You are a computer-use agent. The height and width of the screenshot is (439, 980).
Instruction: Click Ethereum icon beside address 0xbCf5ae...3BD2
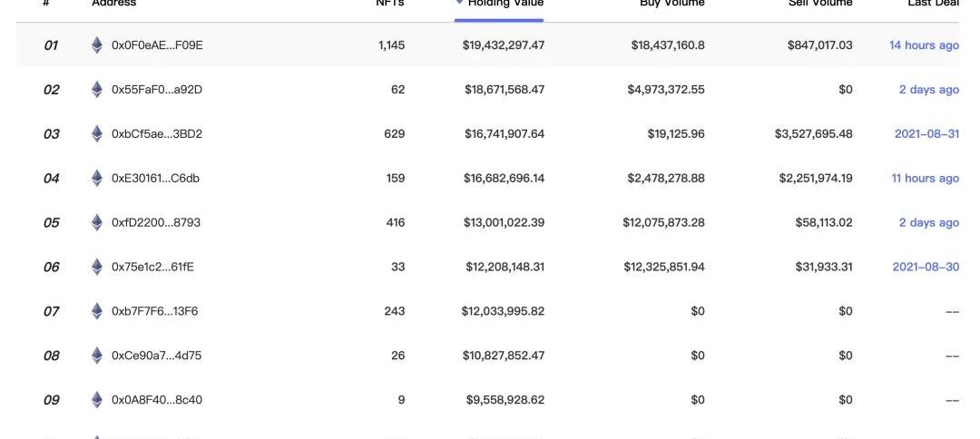pos(97,134)
